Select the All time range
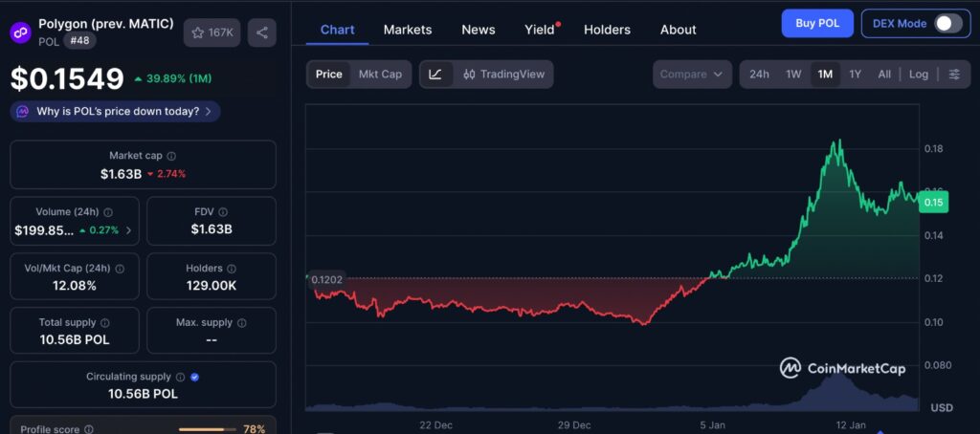The image size is (980, 434). (883, 75)
